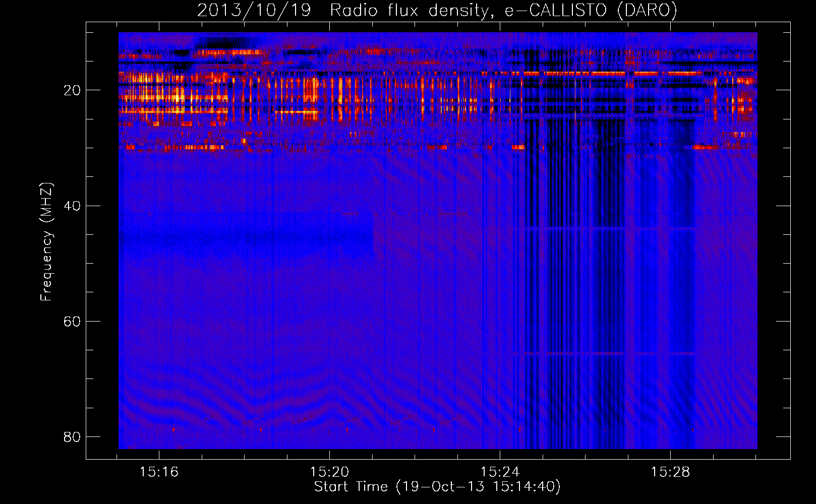Click the '20' frequency tick label

coord(72,90)
